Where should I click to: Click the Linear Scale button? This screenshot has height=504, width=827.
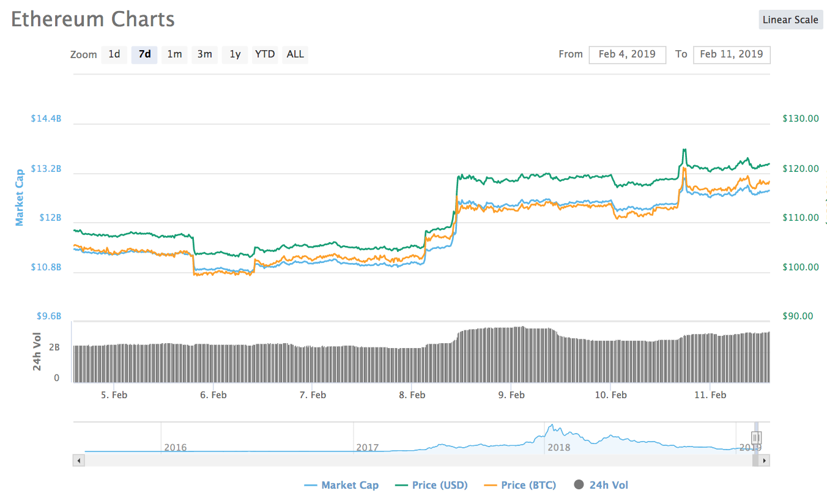click(x=790, y=20)
